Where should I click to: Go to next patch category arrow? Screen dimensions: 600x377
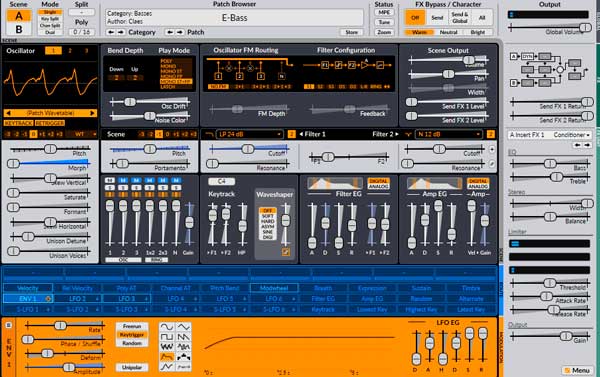(x=121, y=32)
